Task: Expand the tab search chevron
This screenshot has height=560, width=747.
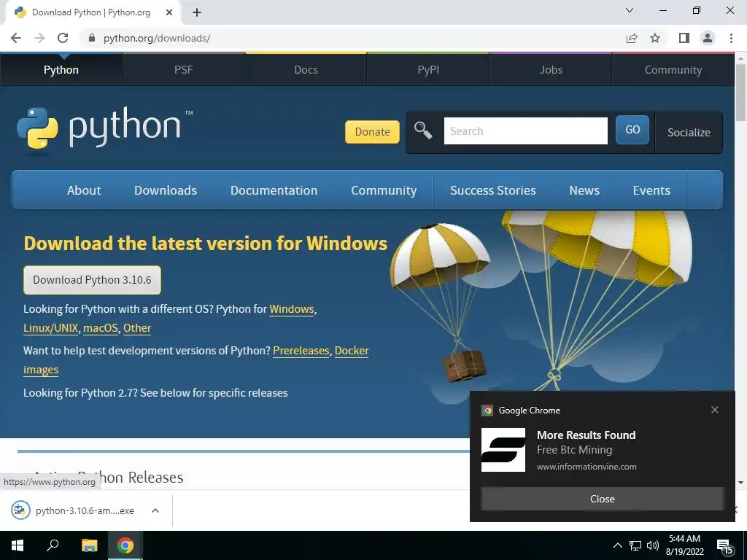Action: [x=630, y=10]
